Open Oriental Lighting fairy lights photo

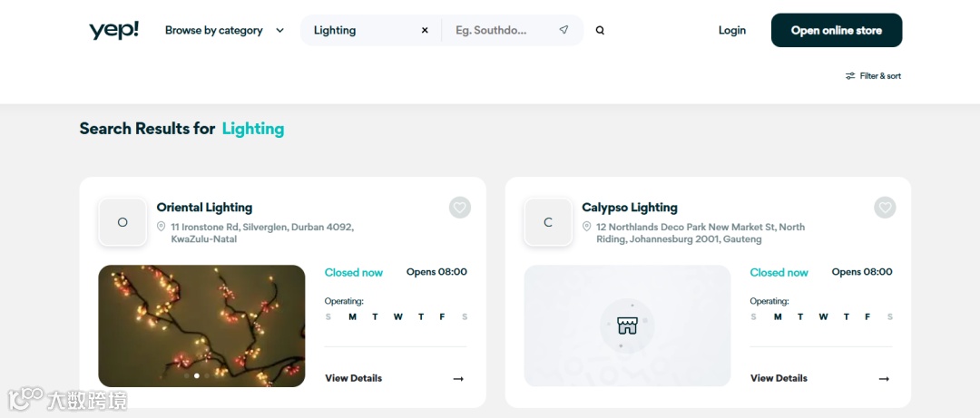point(201,326)
